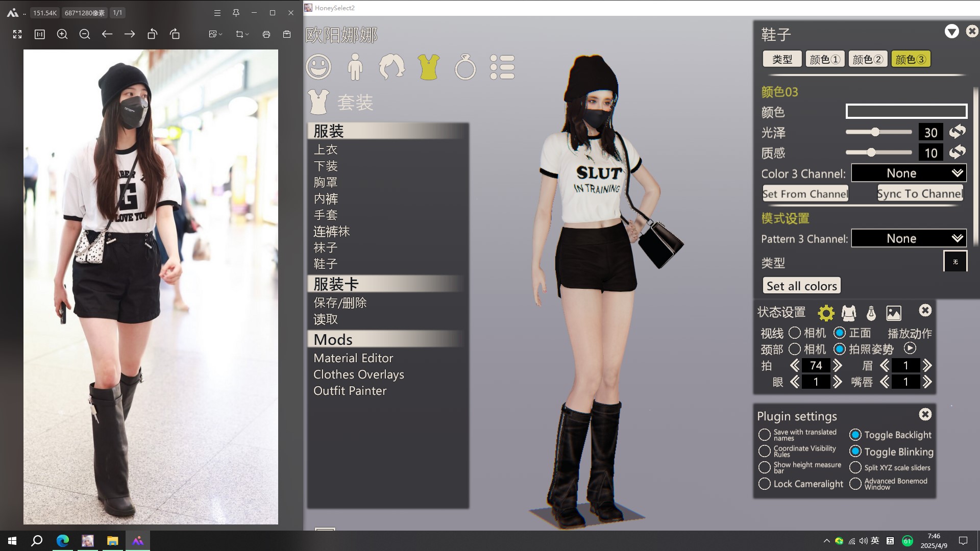This screenshot has height=551, width=980.
Task: Open the Pattern 3 Channel dropdown
Action: pos(909,238)
